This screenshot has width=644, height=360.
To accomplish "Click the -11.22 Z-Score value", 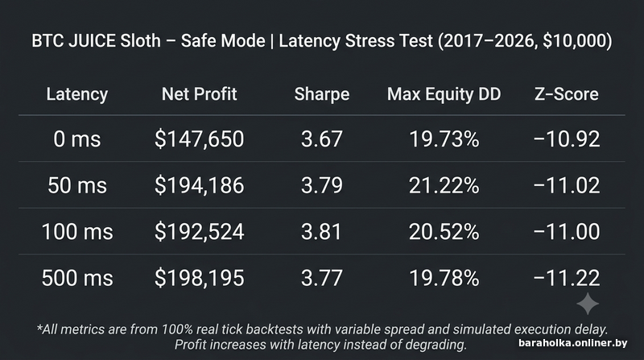I will (567, 278).
